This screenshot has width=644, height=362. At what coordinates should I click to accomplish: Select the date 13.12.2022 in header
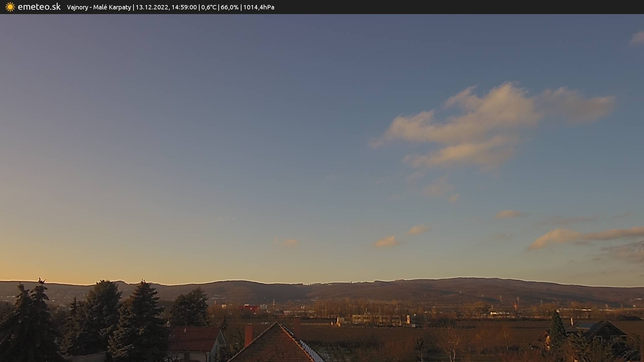(x=152, y=7)
